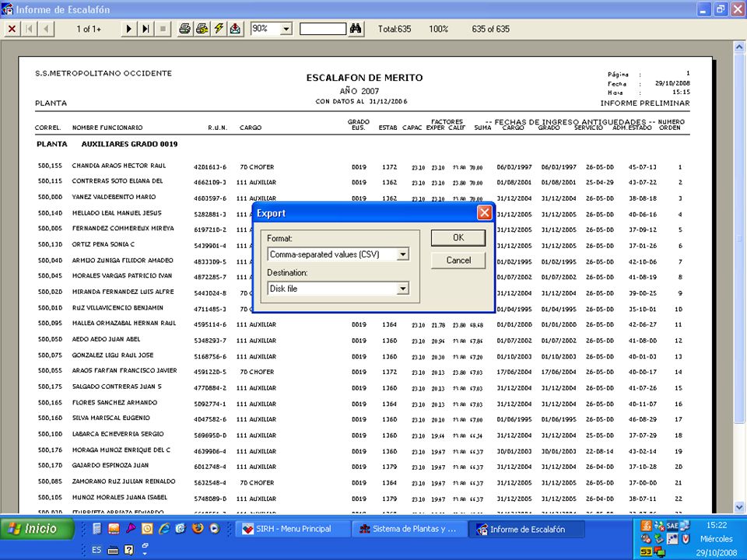This screenshot has height=560, width=747.
Task: Click the scroll down arrow of report
Action: [739, 507]
